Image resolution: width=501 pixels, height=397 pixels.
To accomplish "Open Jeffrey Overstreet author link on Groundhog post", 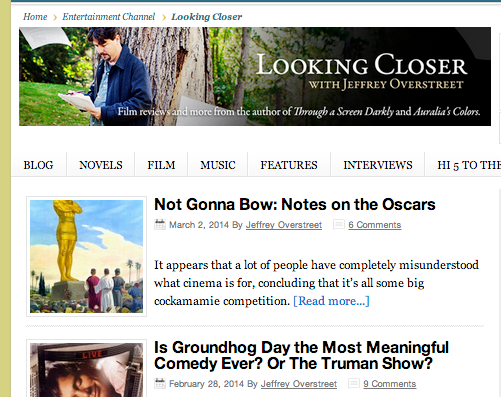I will click(x=299, y=384).
